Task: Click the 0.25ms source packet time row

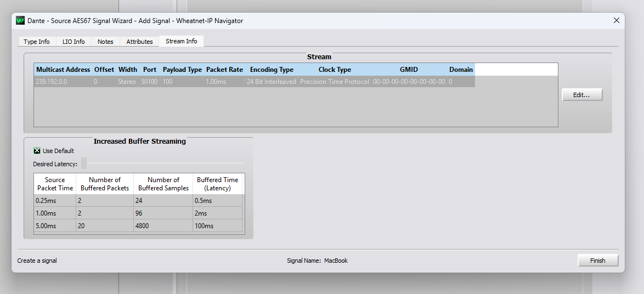Action: [x=138, y=200]
